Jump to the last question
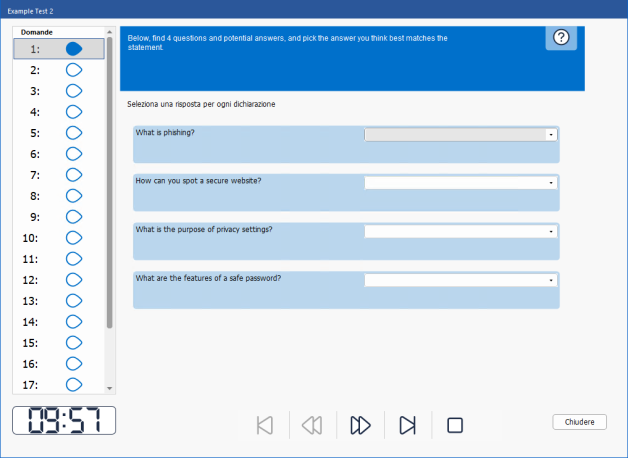This screenshot has height=458, width=628. tap(407, 425)
